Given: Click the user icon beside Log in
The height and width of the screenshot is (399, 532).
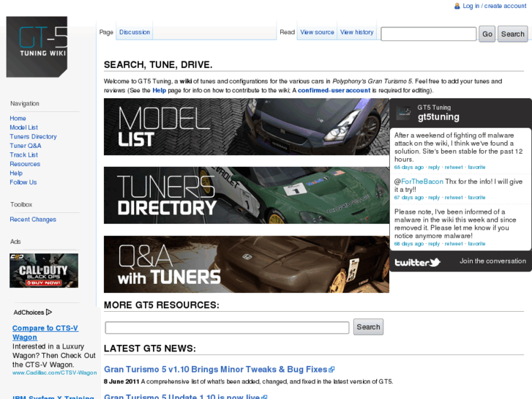Looking at the screenshot, I should [457, 6].
